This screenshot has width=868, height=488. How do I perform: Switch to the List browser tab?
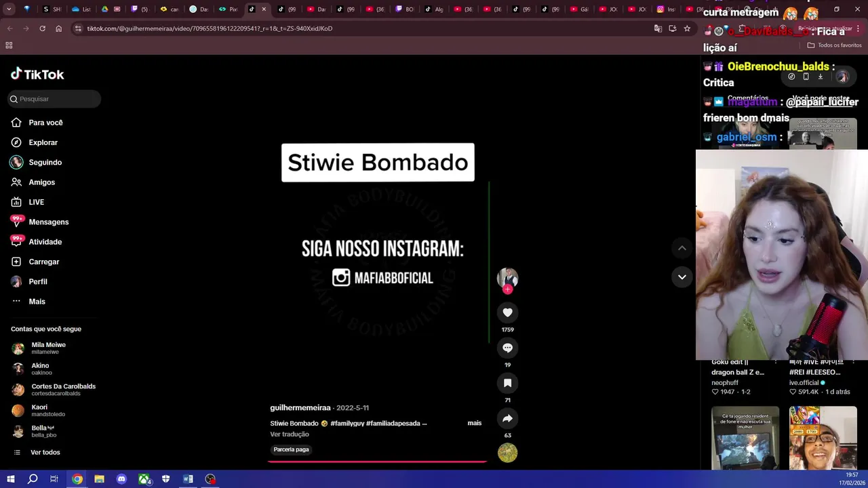(x=81, y=9)
